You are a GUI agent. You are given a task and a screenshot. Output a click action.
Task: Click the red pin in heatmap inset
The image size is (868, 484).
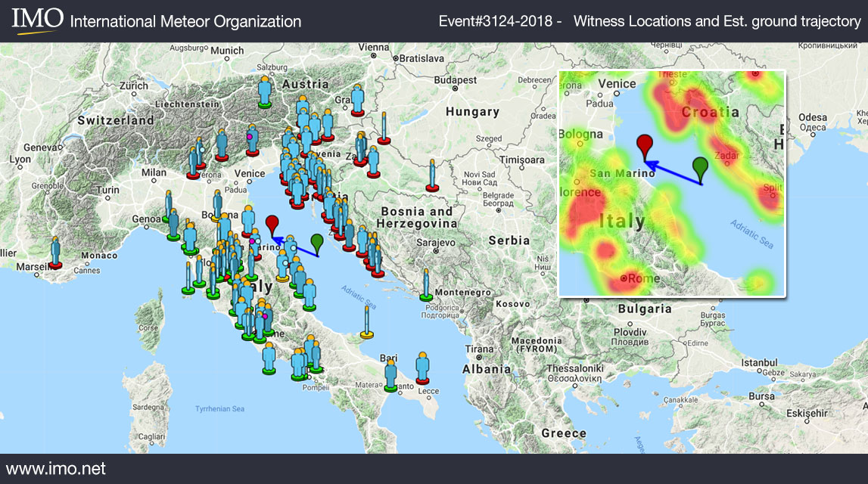pyautogui.click(x=645, y=146)
